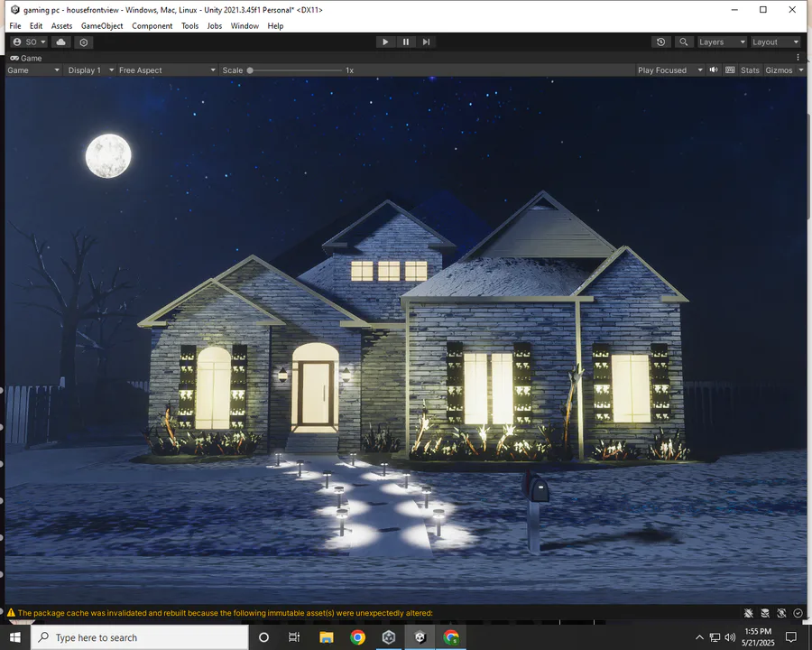Viewport: 812px width, 650px height.
Task: Open Cortana circle icon on taskbar
Action: click(x=263, y=637)
